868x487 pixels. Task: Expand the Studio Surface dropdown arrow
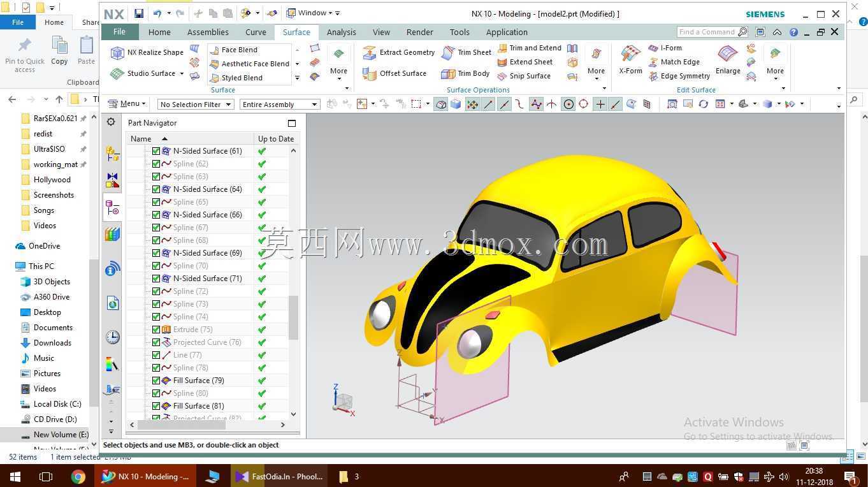click(182, 74)
